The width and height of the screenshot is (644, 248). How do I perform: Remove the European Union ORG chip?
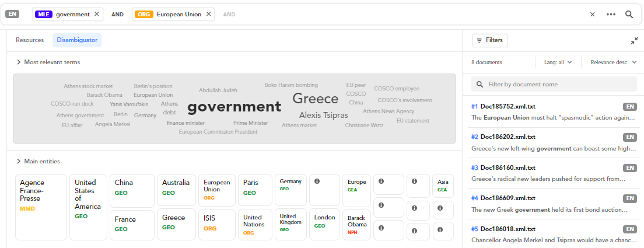coord(208,14)
